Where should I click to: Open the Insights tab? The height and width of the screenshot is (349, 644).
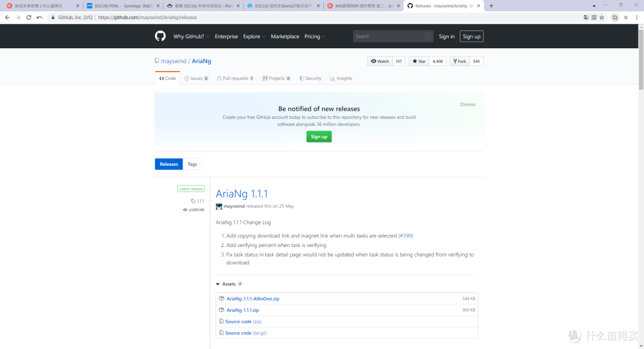point(340,78)
